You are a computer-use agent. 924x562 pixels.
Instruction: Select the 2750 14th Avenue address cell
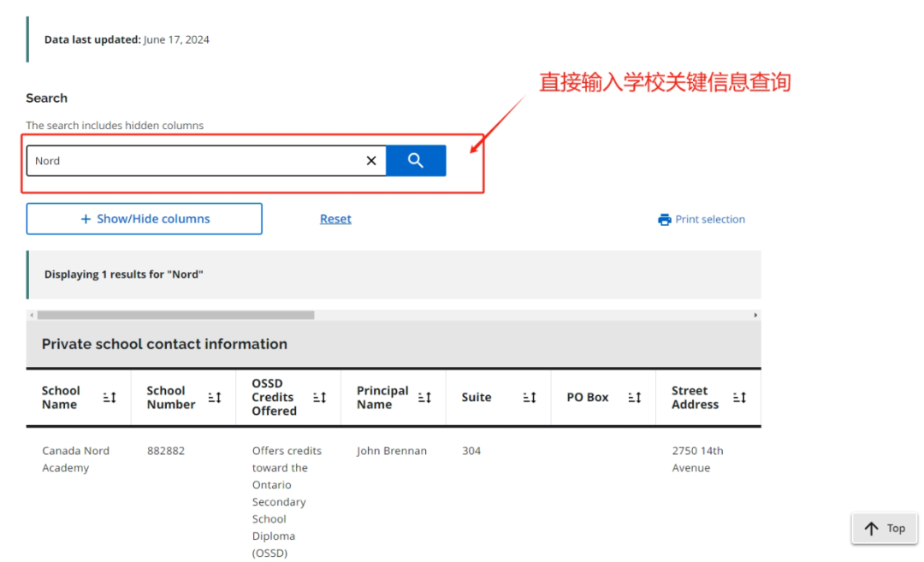tap(698, 458)
